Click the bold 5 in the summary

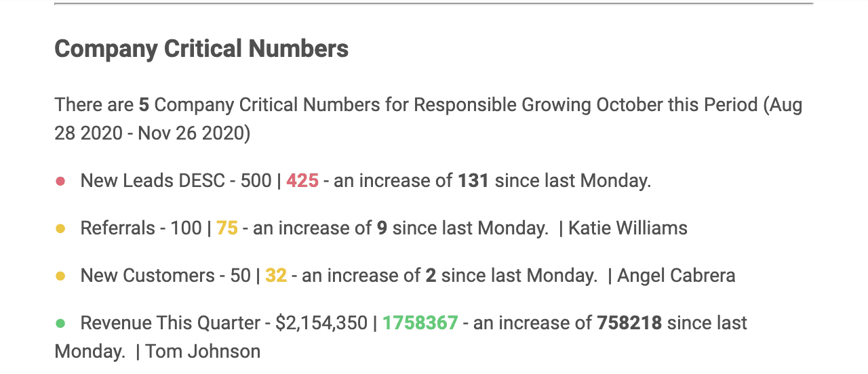click(x=144, y=105)
